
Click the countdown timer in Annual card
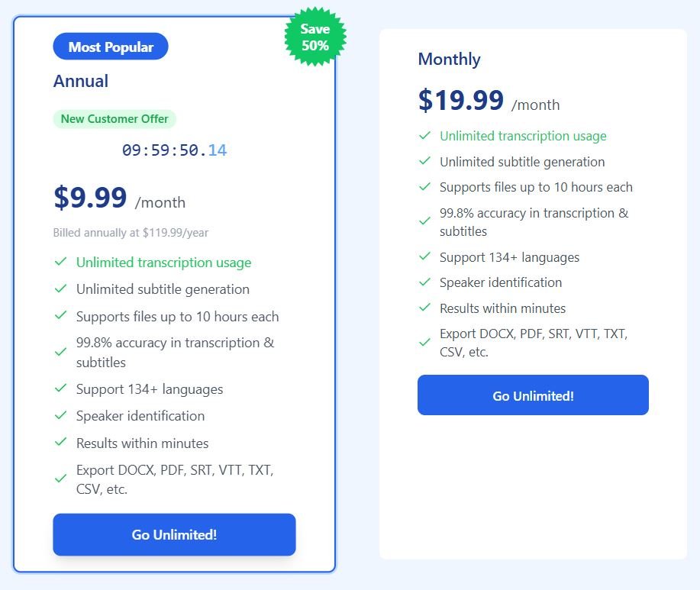tap(174, 150)
